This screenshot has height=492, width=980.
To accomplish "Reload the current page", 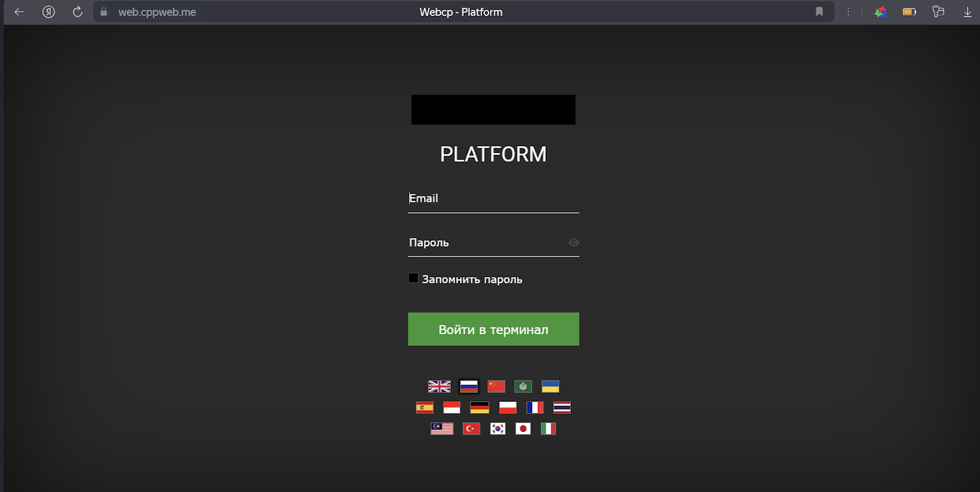I will tap(77, 12).
